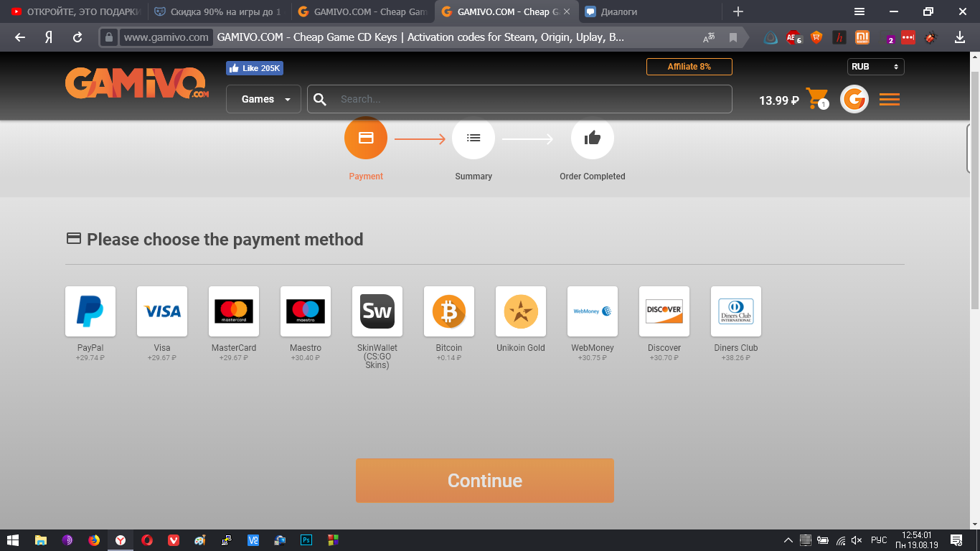Open the RUB currency selector

875,67
